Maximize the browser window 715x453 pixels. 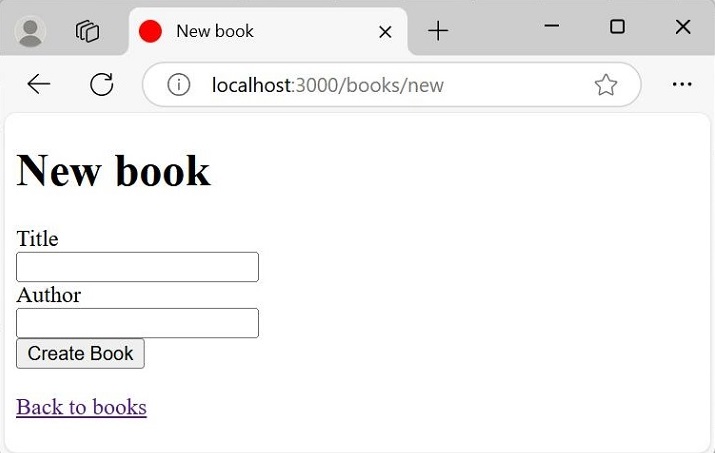pos(617,27)
